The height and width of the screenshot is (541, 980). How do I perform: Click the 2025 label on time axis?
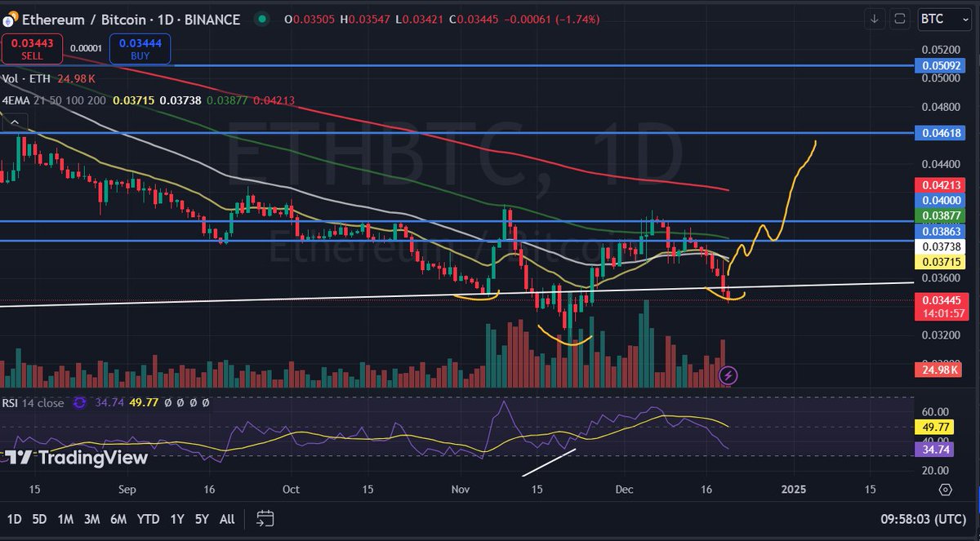click(794, 490)
